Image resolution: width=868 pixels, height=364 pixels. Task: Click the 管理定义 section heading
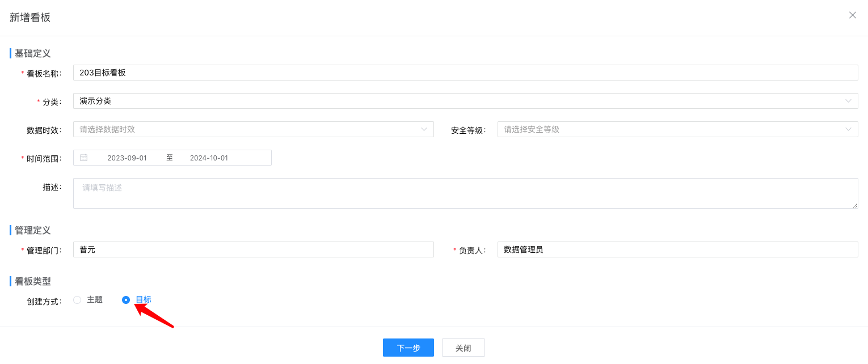tap(33, 230)
